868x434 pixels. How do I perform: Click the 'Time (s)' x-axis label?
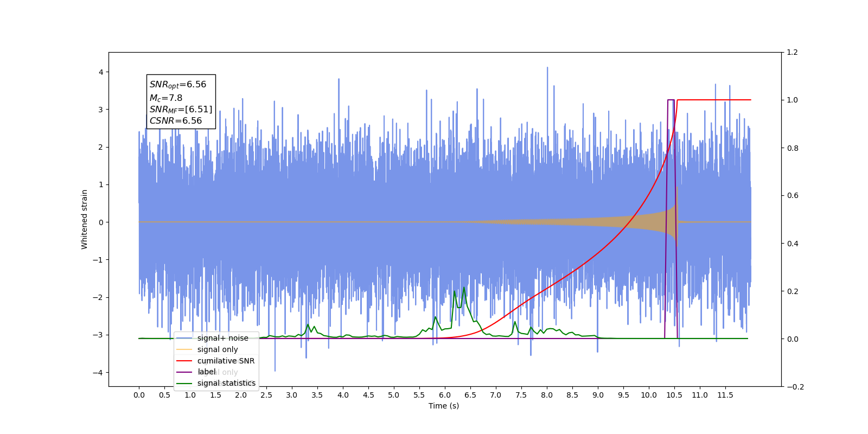click(x=444, y=406)
